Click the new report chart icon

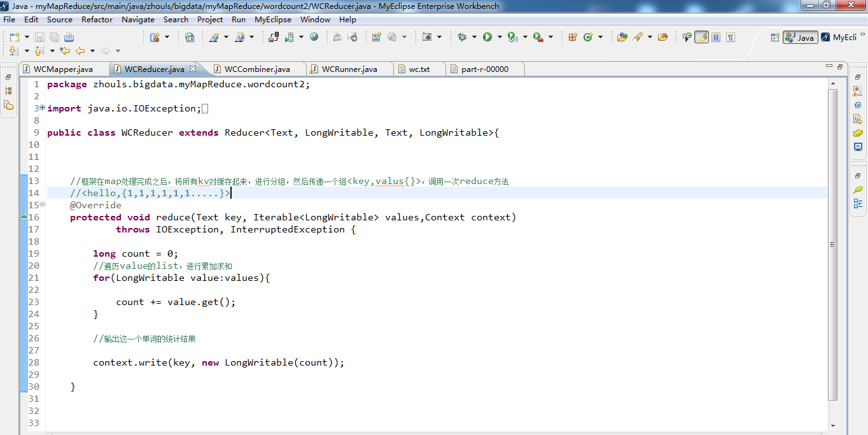pyautogui.click(x=377, y=37)
